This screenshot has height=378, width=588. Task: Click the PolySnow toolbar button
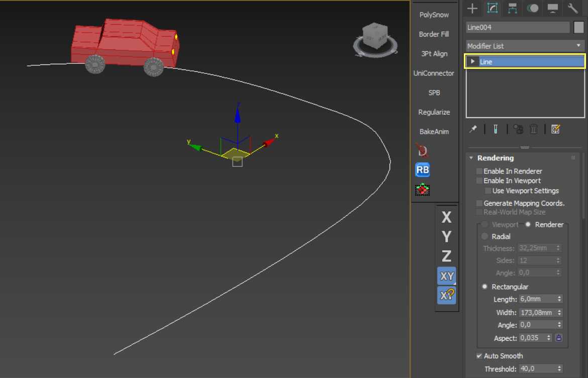(x=434, y=15)
